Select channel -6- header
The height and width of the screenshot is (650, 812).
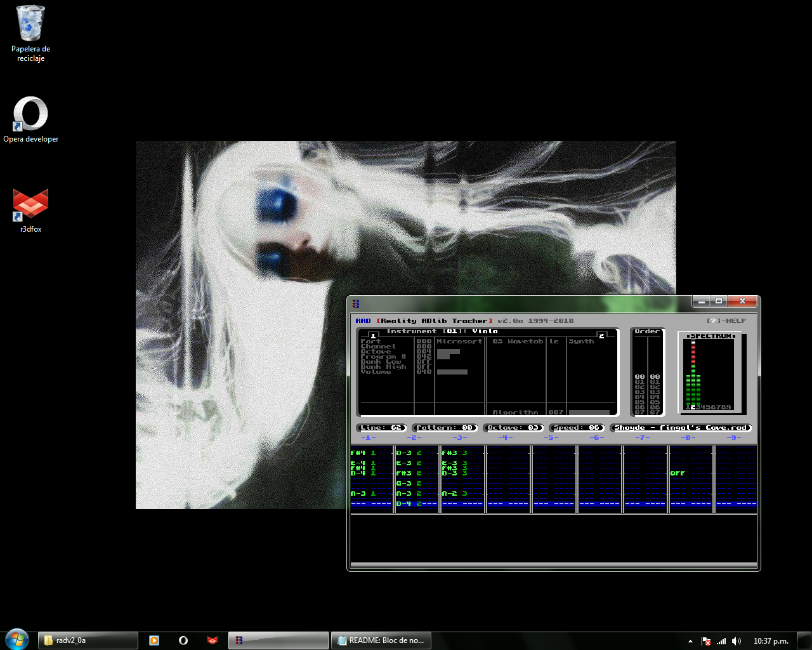(597, 437)
